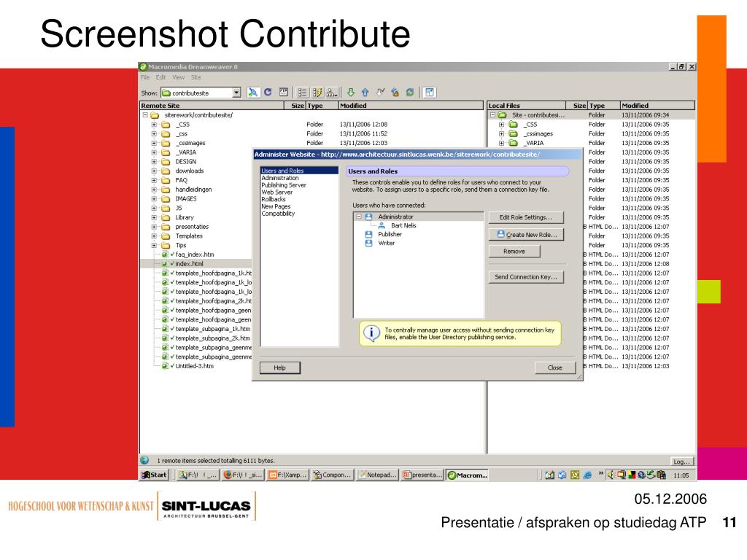Select New Pages category
The image size is (747, 560).
tap(276, 206)
